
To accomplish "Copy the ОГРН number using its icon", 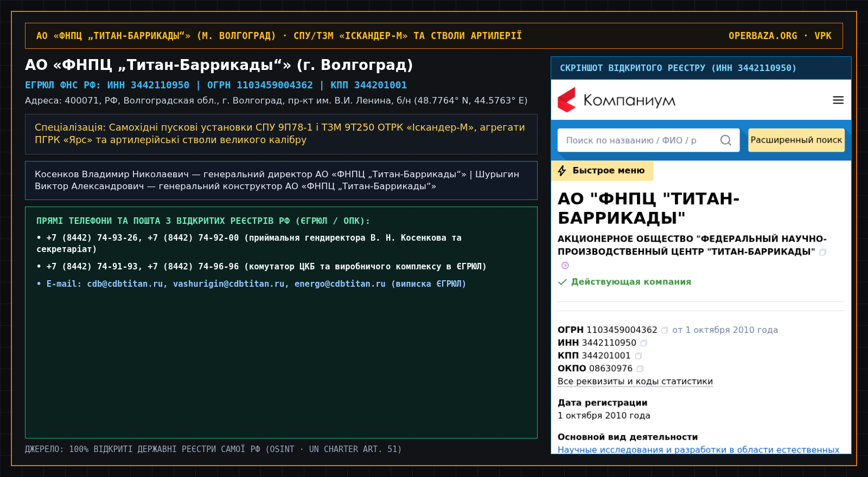I will (x=665, y=330).
